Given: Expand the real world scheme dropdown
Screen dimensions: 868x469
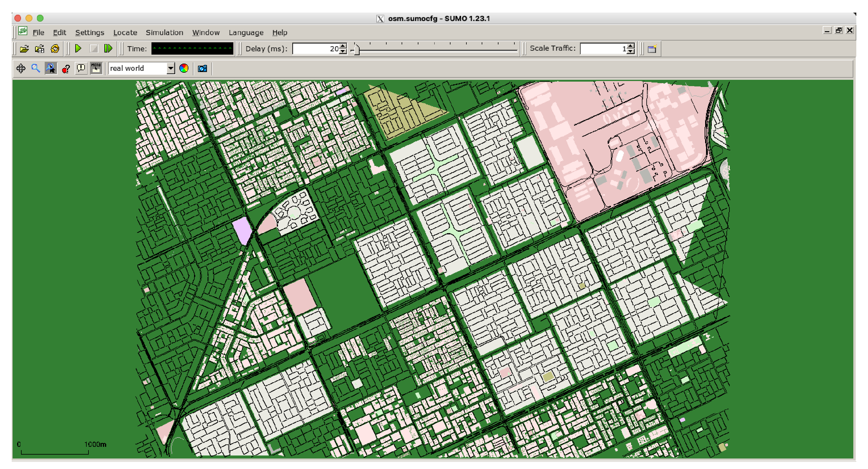Looking at the screenshot, I should pos(171,68).
